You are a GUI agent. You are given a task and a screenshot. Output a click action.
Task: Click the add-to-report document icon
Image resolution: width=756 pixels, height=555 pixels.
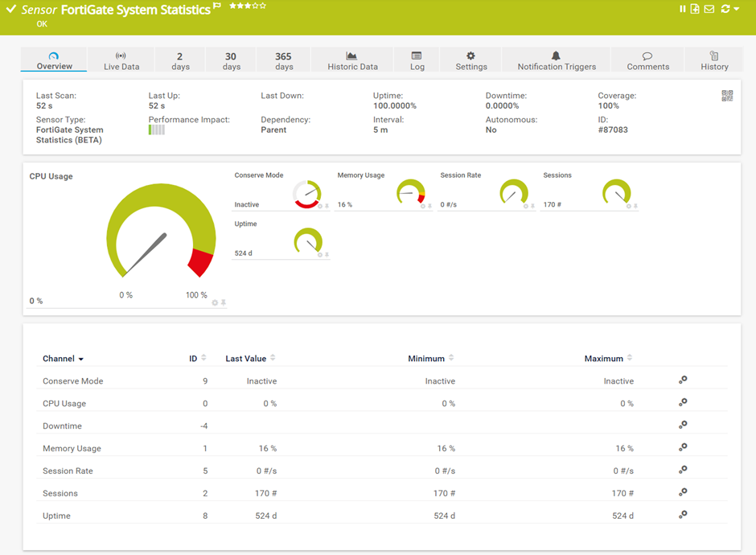(694, 9)
